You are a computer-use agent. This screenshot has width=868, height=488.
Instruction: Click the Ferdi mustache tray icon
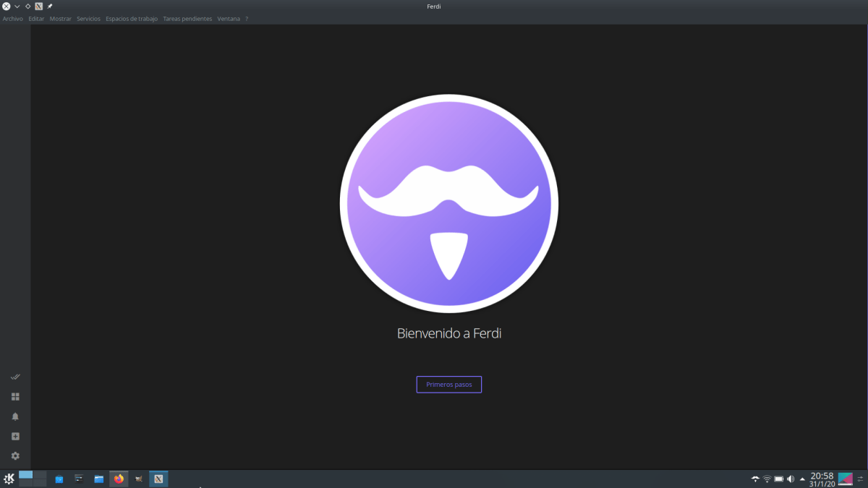pyautogui.click(x=755, y=479)
